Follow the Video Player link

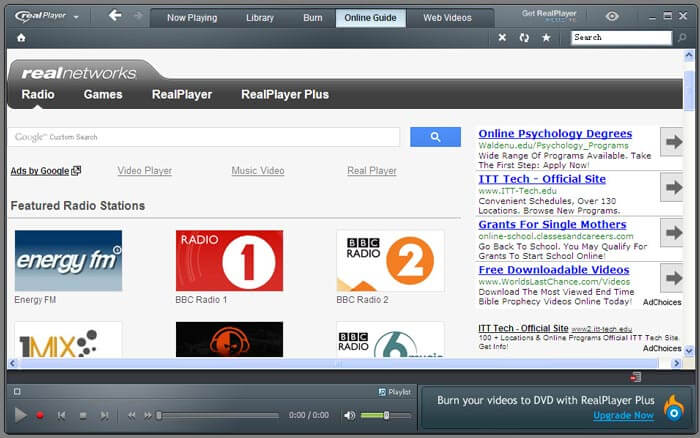point(145,171)
